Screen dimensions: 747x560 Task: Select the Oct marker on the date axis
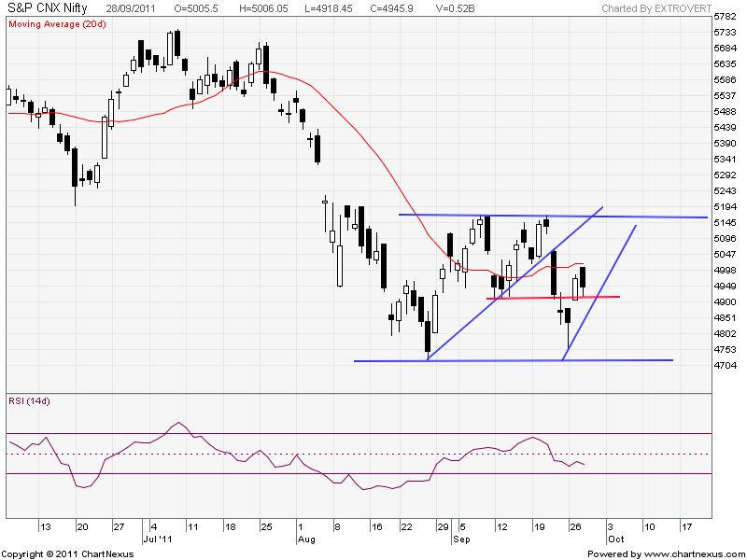[x=614, y=539]
